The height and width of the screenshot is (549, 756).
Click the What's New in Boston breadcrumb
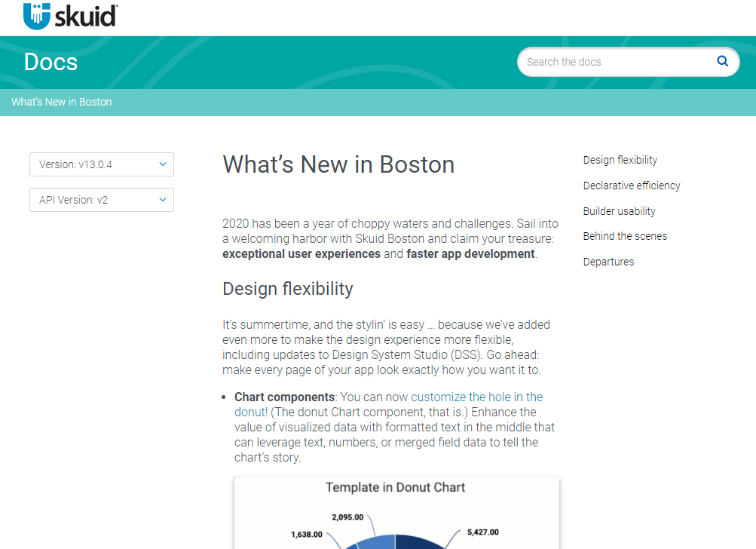pyautogui.click(x=62, y=102)
